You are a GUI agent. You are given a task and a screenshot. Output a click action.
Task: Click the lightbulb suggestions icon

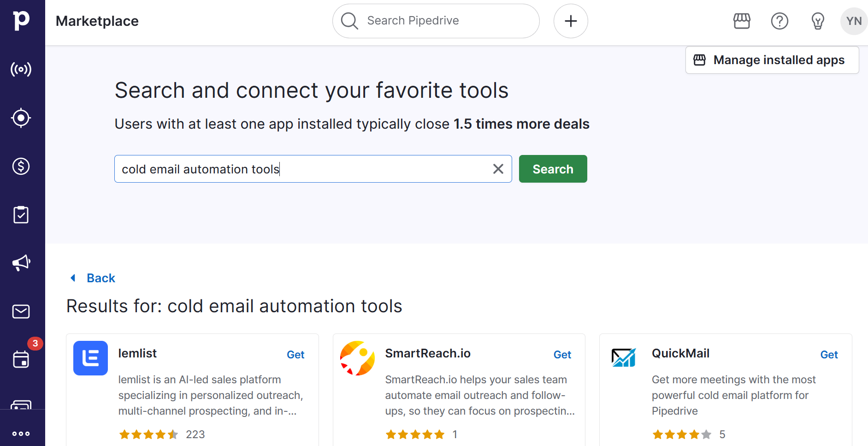tap(817, 21)
